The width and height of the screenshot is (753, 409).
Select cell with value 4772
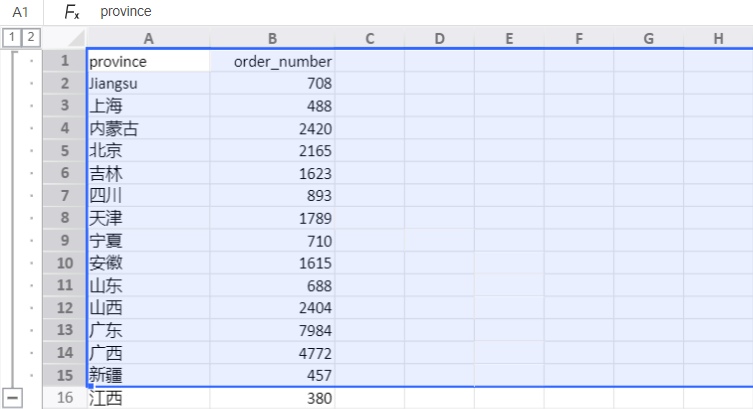point(272,353)
